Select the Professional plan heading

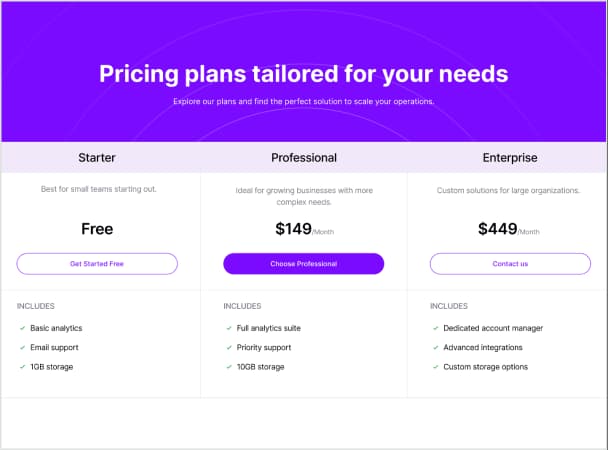tap(304, 158)
